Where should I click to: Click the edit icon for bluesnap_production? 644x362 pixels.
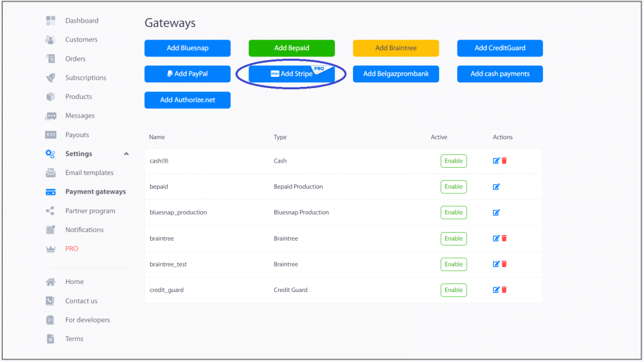point(496,212)
